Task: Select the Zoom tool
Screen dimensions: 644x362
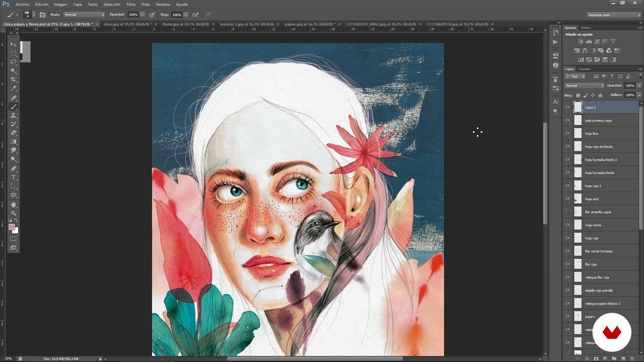Action: [13, 213]
